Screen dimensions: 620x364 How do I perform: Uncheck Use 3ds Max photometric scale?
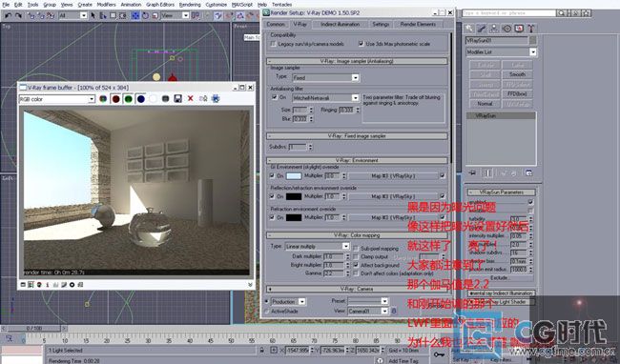click(361, 44)
